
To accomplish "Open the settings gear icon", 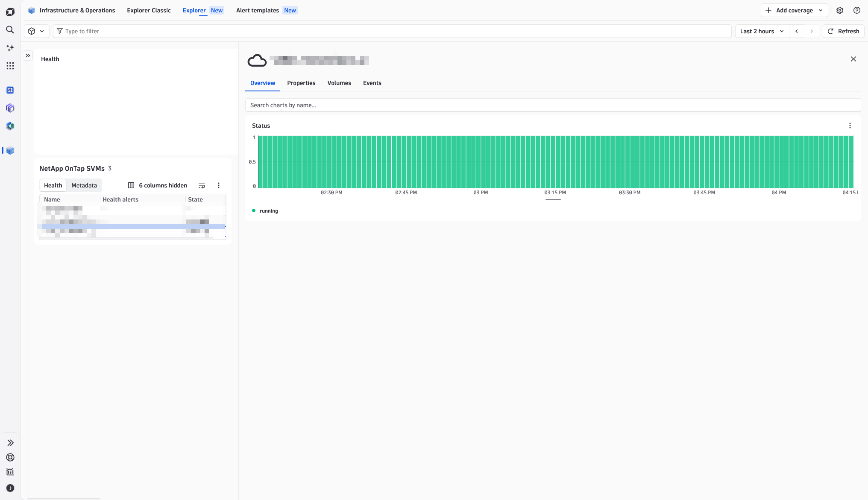I will [x=840, y=10].
